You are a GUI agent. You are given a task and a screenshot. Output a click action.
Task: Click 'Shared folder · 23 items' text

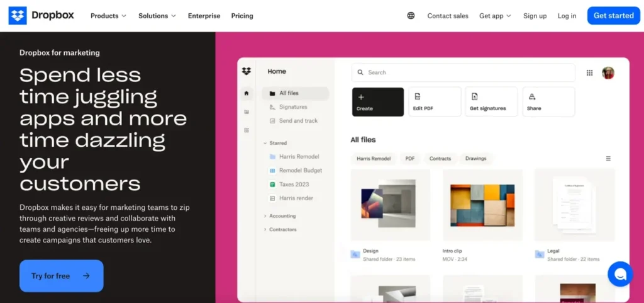(x=389, y=259)
